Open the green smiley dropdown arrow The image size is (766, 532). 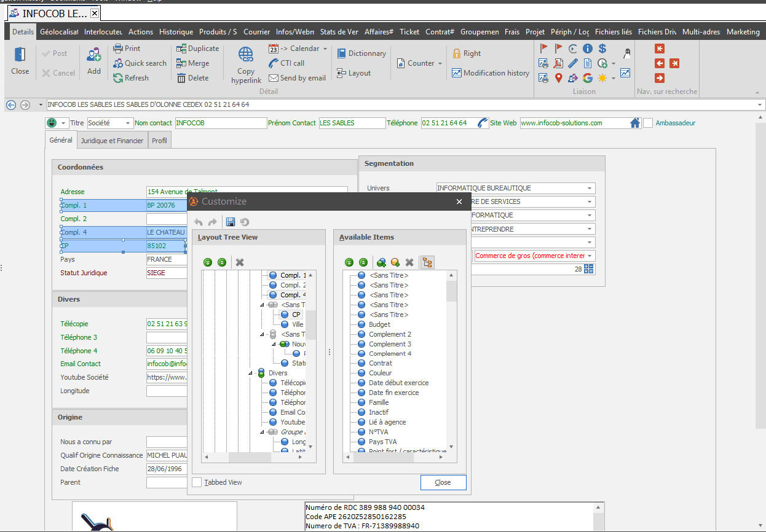point(63,123)
